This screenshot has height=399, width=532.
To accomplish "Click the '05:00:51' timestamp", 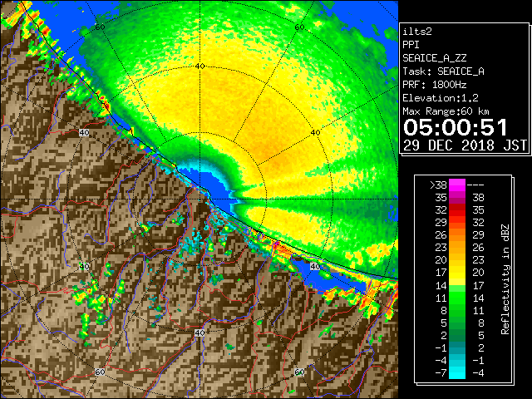I will (456, 127).
